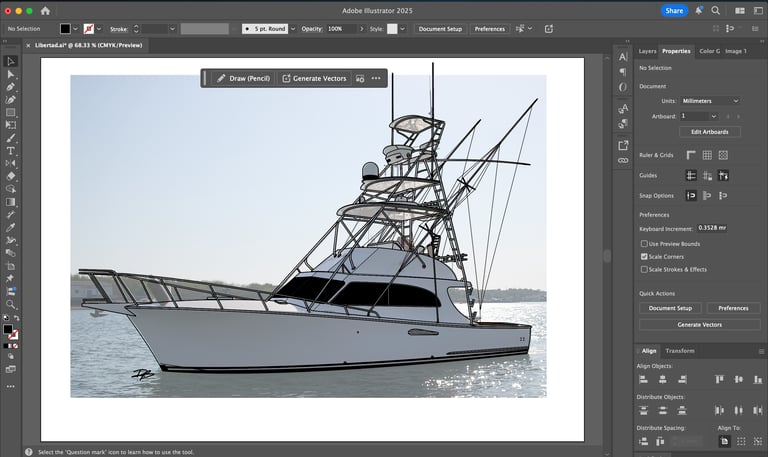Viewport: 768px width, 457px height.
Task: Switch to the Image T tab
Action: click(736, 51)
